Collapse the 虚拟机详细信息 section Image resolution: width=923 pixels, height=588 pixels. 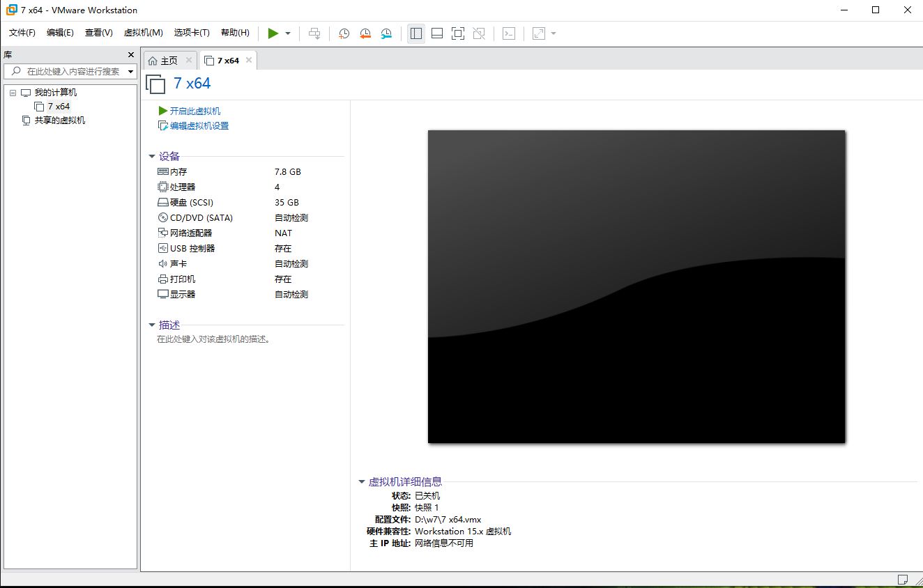(x=361, y=481)
